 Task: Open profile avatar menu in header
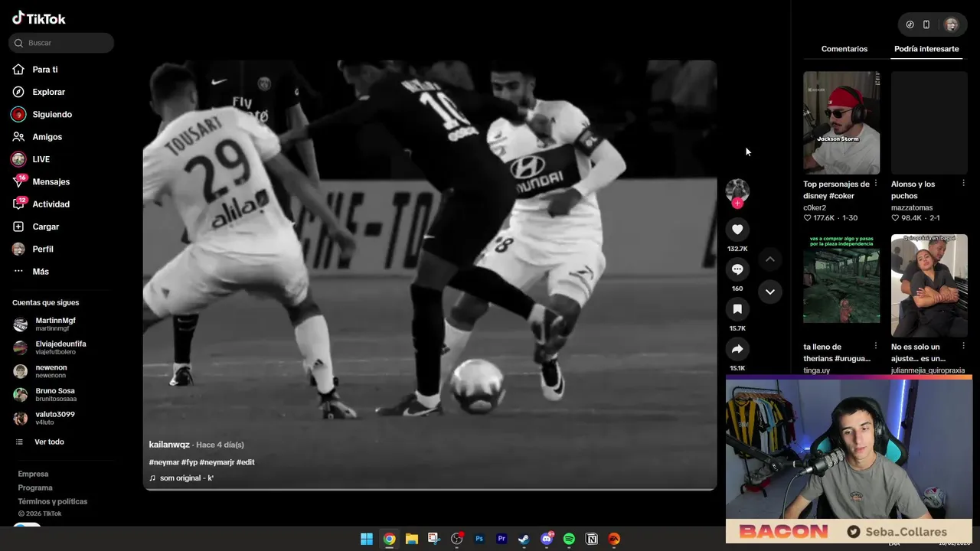tap(952, 24)
